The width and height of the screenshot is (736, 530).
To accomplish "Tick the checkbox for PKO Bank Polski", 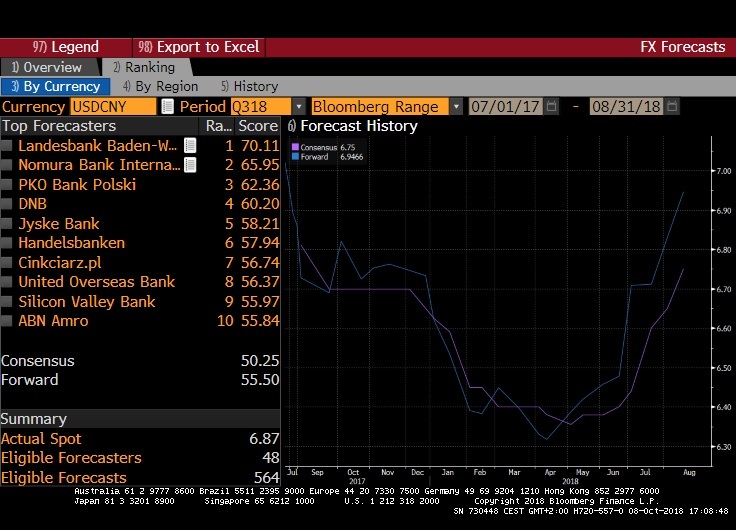I will click(8, 185).
